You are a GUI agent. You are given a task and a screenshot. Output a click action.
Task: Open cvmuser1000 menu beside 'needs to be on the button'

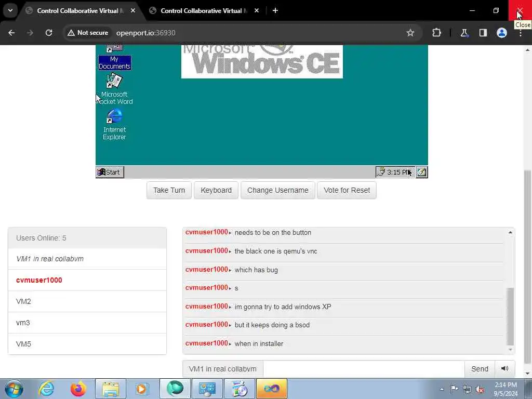coord(208,232)
